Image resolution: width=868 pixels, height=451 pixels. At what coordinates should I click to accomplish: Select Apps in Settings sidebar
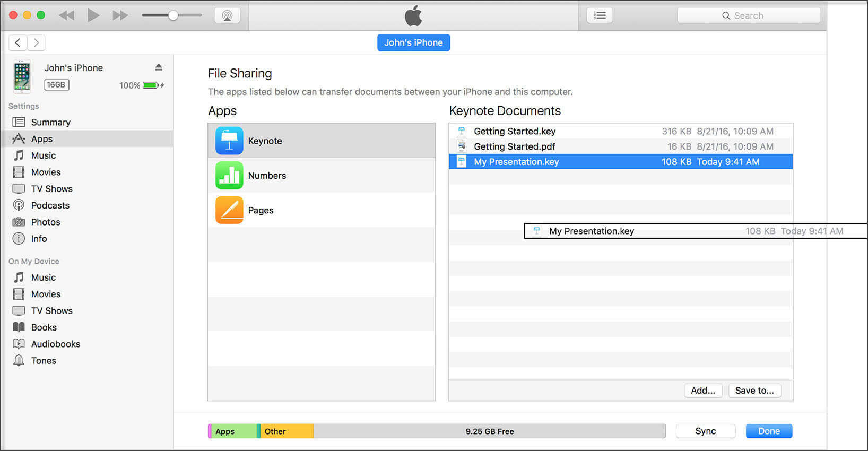(x=87, y=138)
